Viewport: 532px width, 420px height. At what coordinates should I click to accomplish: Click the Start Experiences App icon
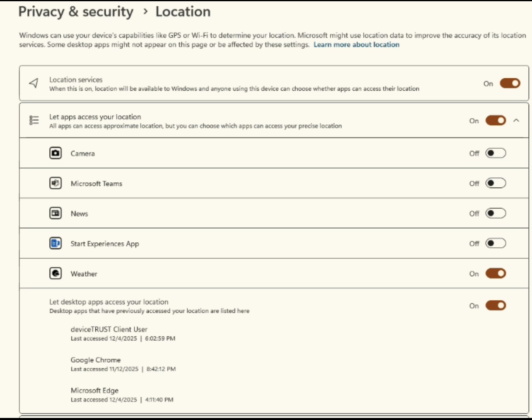tap(56, 244)
